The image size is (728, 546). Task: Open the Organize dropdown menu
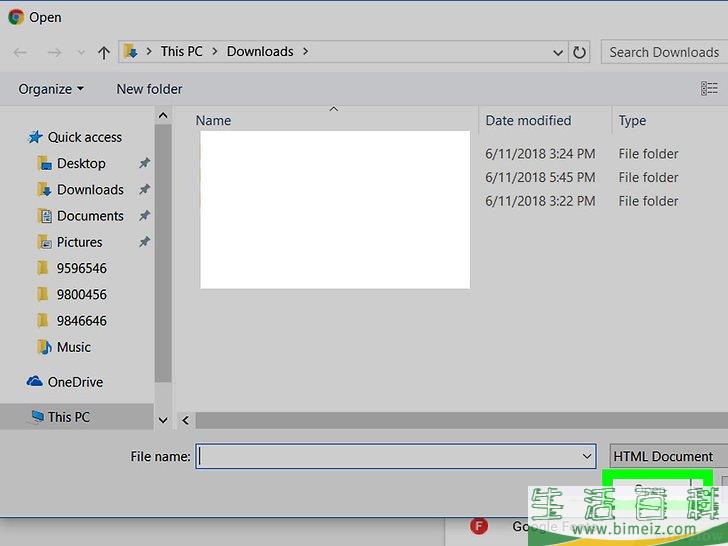coord(50,89)
